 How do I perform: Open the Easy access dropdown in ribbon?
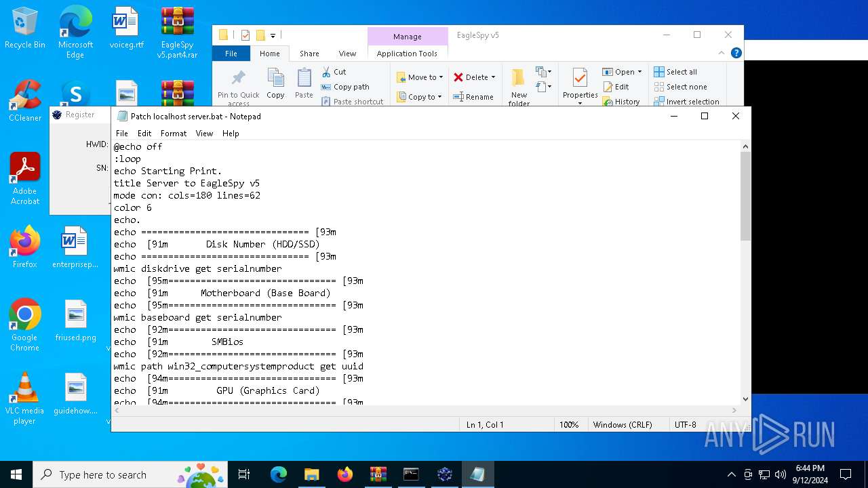[x=542, y=87]
